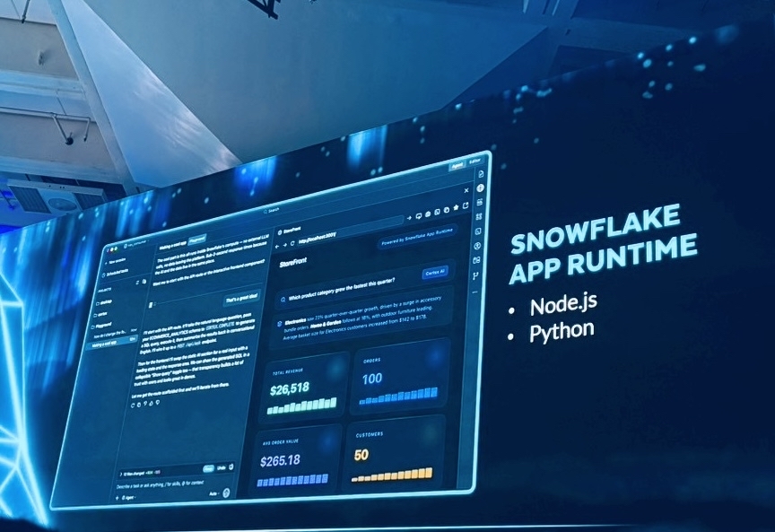
Task: Open the StoreFront preview tab
Action: point(290,231)
